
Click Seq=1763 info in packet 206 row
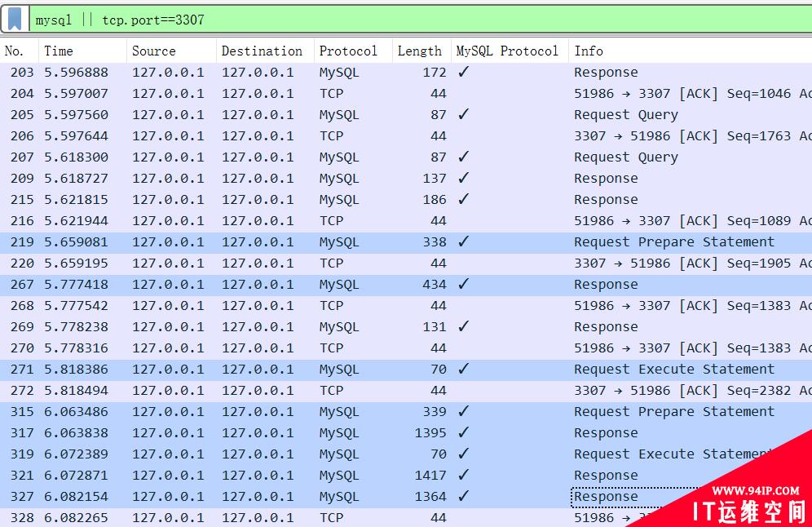(759, 135)
